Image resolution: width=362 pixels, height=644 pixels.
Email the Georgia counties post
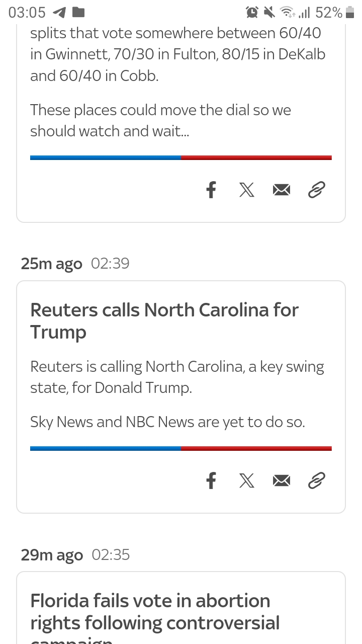[282, 190]
